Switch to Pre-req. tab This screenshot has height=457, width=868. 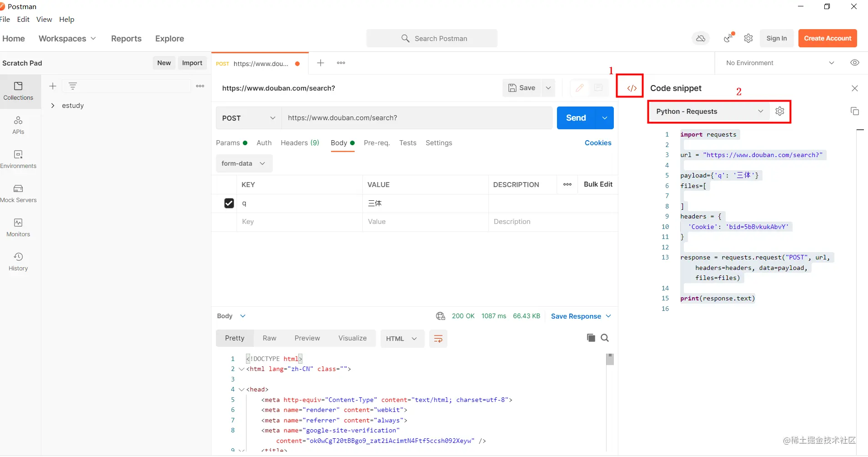pyautogui.click(x=376, y=143)
